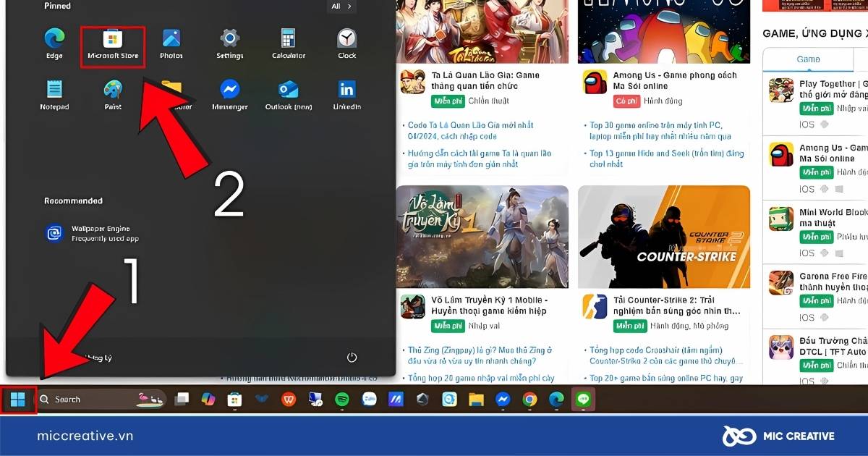Expand All pinned apps in Start menu
868x456 pixels.
pos(343,6)
